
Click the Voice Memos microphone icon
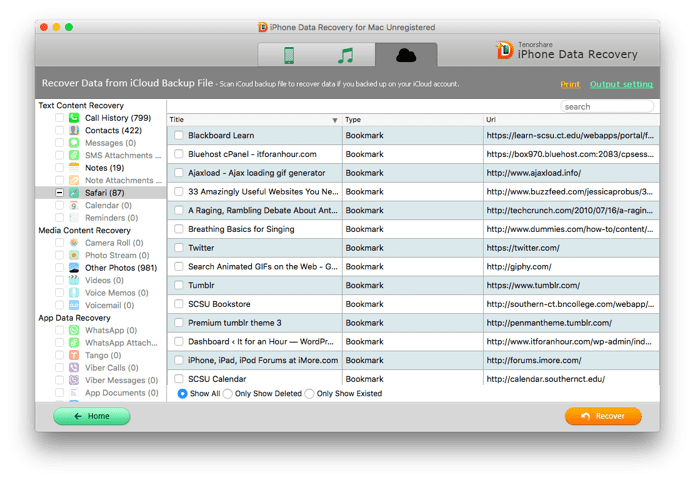click(74, 293)
